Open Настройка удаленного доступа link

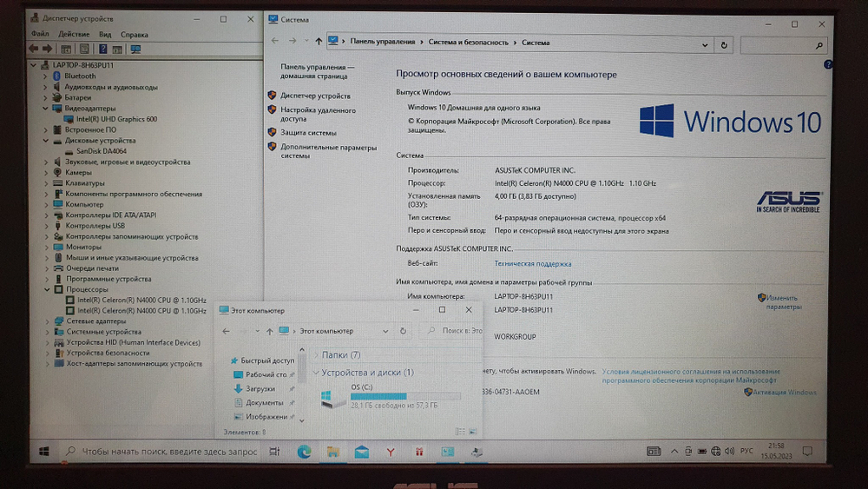(x=318, y=114)
